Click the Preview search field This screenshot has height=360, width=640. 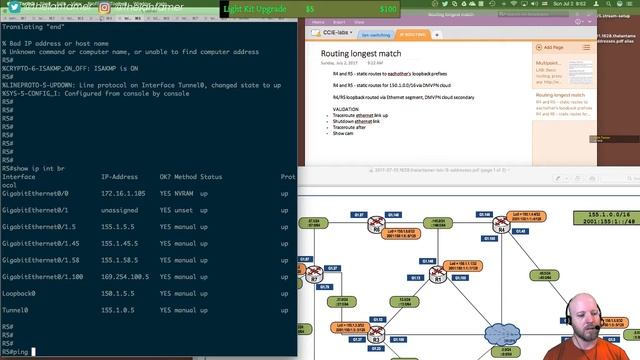(x=632, y=178)
